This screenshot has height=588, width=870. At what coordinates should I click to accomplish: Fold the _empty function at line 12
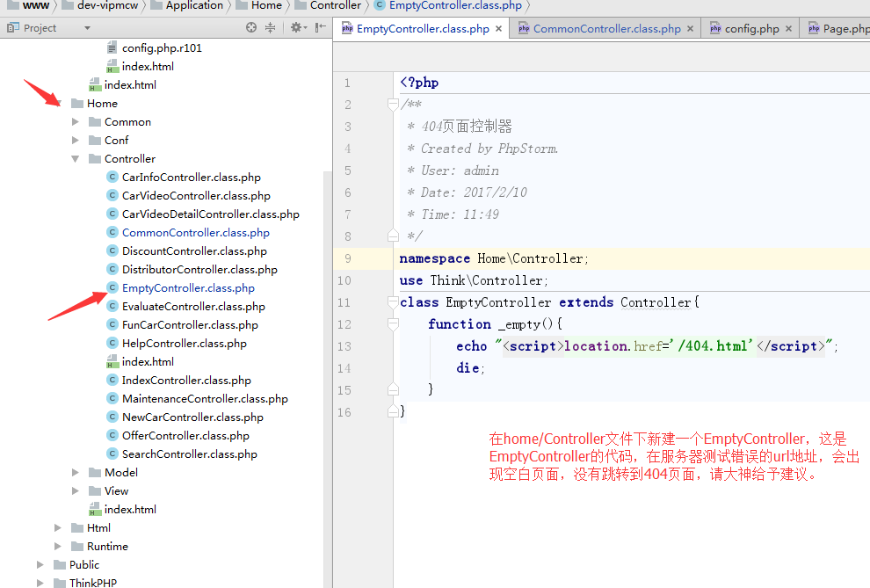393,324
